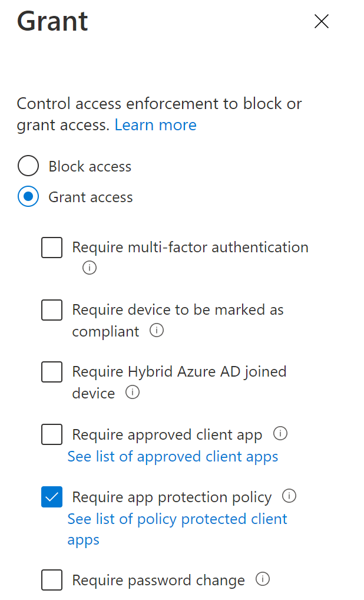Click the Require password change label text

point(158,580)
